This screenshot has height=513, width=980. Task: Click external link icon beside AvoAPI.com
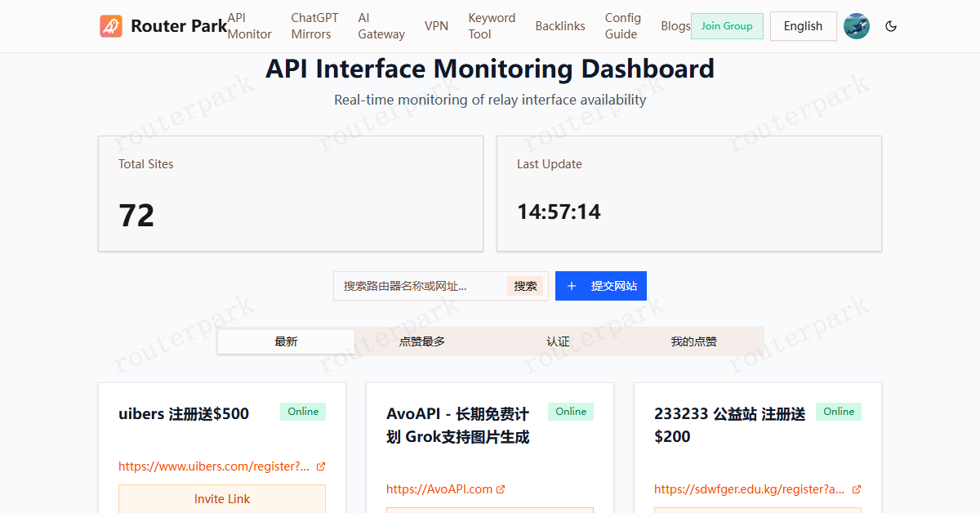coord(501,489)
